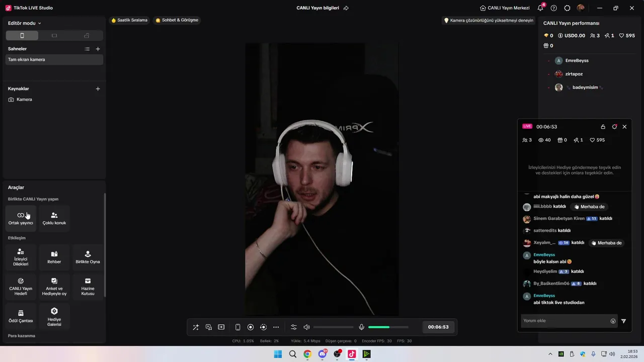Mute the microphone
644x362 pixels.
pos(361,327)
